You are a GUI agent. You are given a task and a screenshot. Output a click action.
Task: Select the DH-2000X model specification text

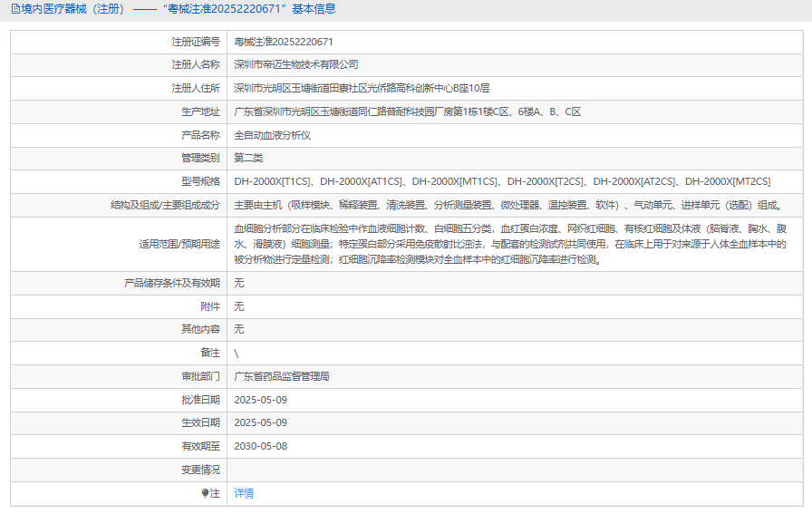pyautogui.click(x=502, y=182)
